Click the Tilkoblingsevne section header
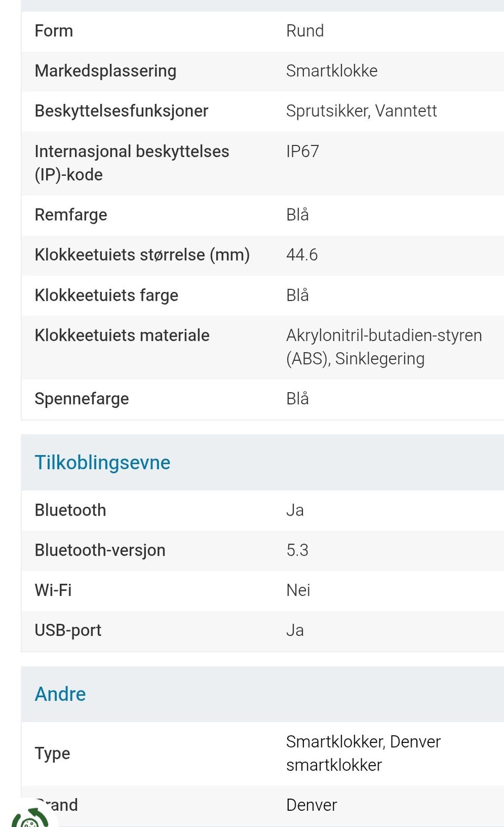This screenshot has width=504, height=827. [102, 463]
